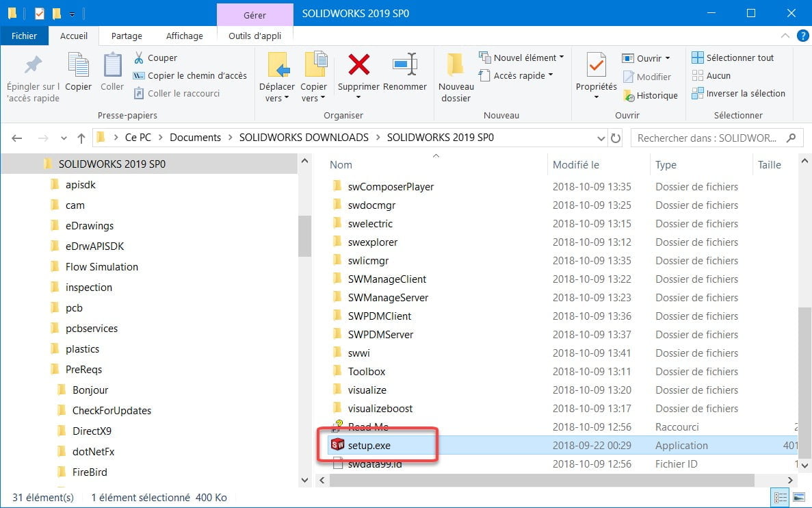Open the Nouvel élément dropdown
Viewport: 812px width, 508px height.
coord(521,58)
